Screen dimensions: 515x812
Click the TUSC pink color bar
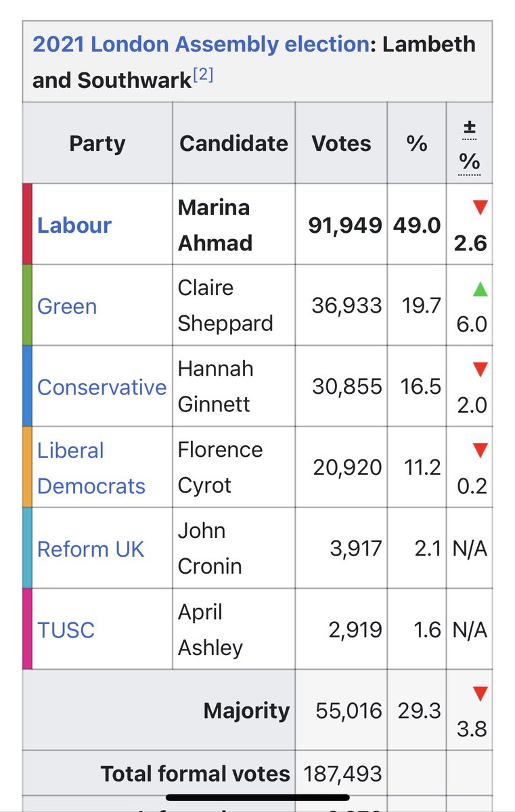point(27,629)
